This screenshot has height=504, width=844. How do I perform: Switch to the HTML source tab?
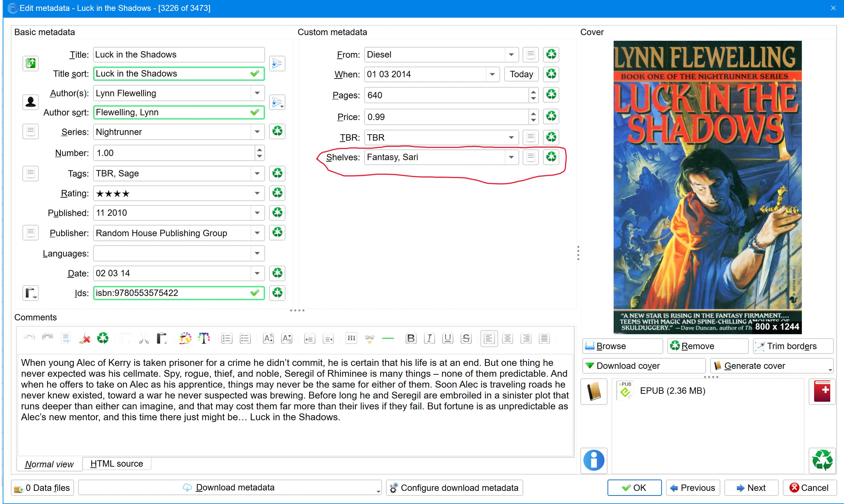coord(116,464)
